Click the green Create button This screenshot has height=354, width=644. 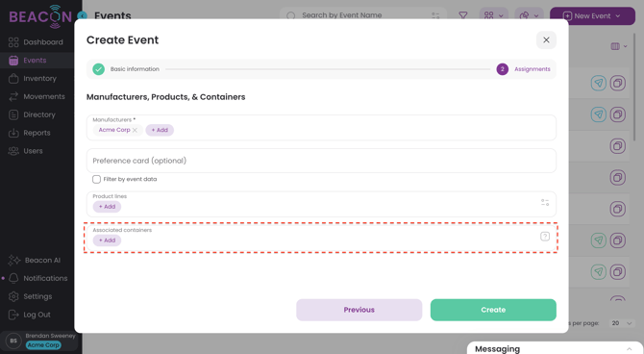(493, 310)
